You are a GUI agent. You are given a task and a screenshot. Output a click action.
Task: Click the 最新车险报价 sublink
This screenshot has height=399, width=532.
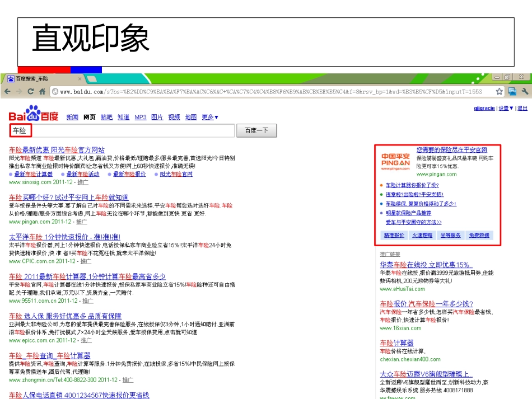(129, 174)
